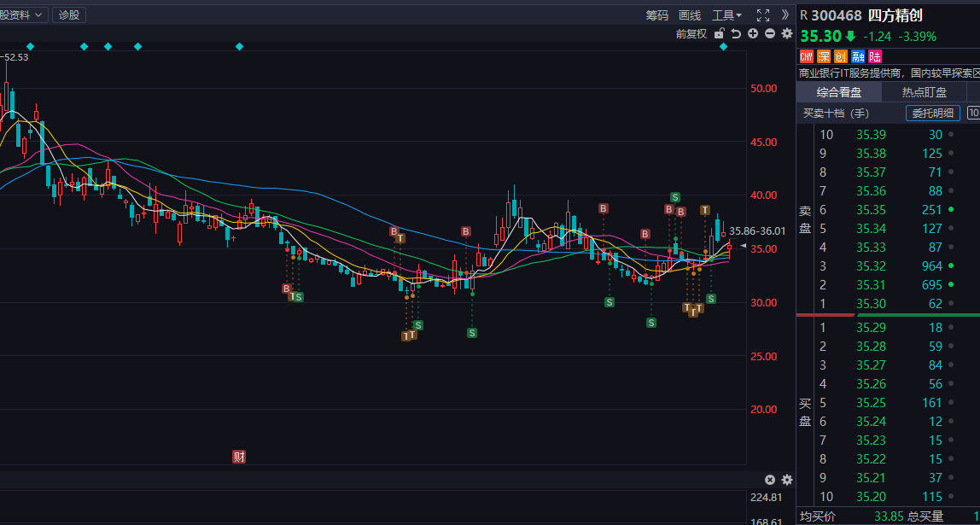Zoom in the chart with plus icon
Viewport: 980px width, 525px height.
pyautogui.click(x=753, y=34)
